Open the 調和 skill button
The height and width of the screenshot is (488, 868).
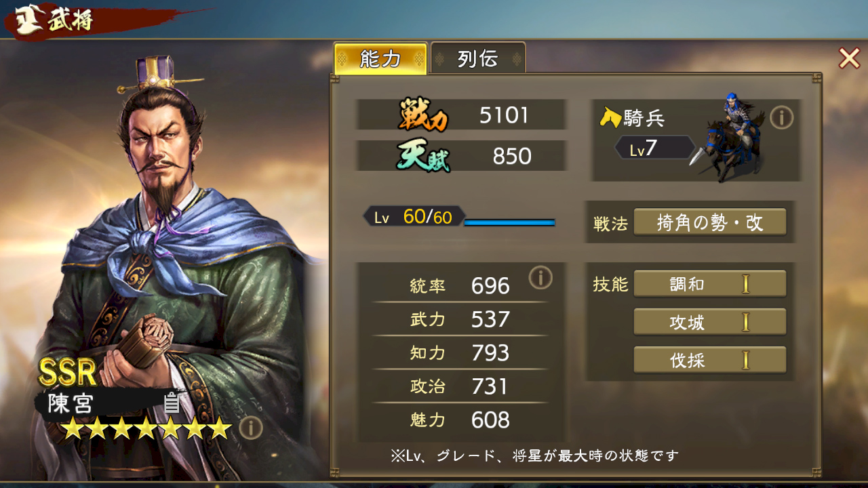710,284
